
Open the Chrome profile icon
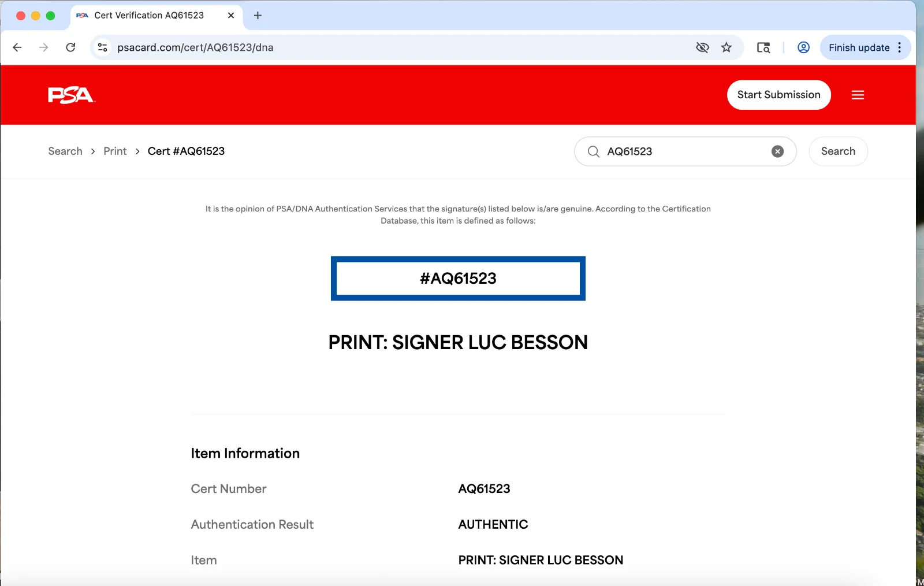pos(803,47)
